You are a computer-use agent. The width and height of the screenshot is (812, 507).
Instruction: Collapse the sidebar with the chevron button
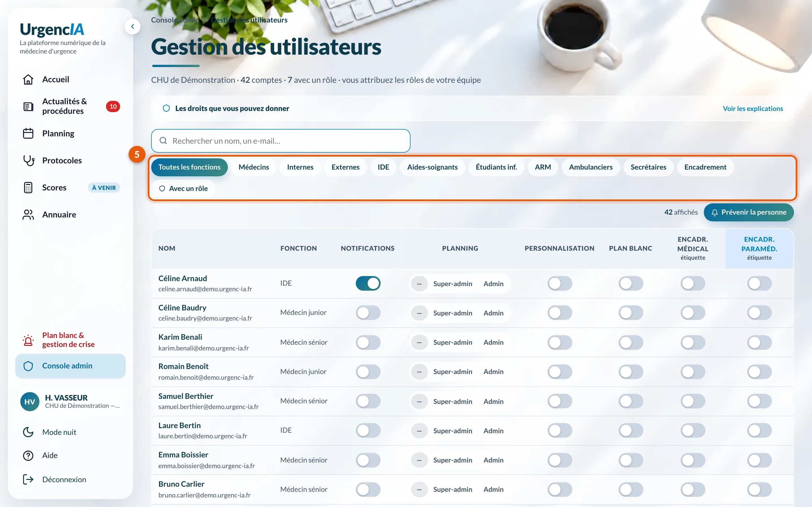pyautogui.click(x=133, y=26)
